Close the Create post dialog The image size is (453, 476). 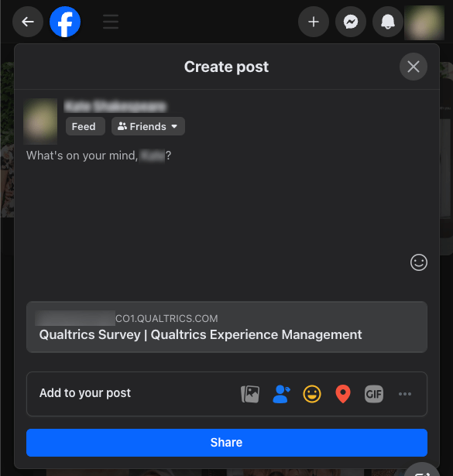coord(414,67)
